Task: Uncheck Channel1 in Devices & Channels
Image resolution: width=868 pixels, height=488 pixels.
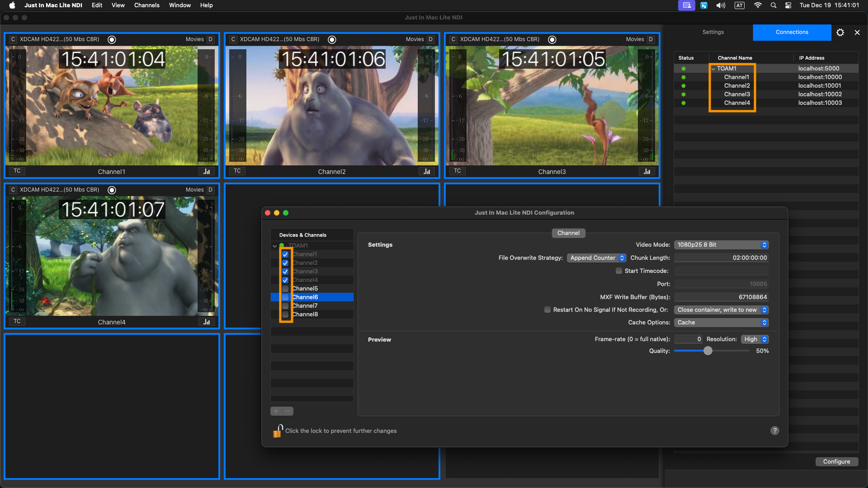Action: click(x=285, y=254)
